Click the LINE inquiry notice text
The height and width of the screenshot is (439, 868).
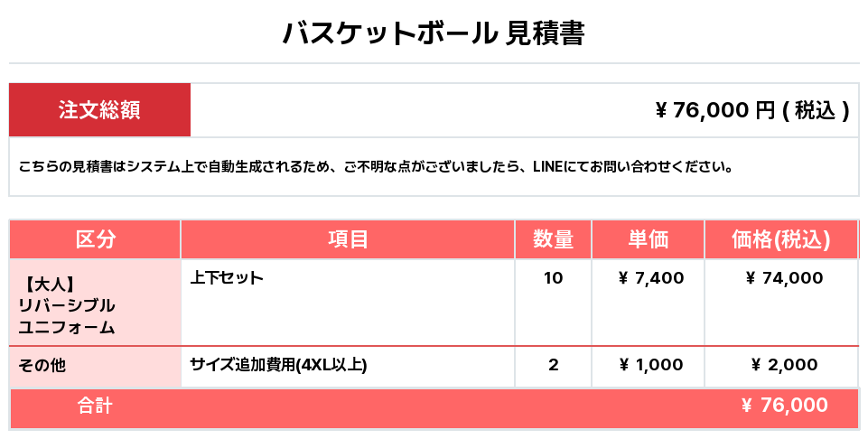376,166
